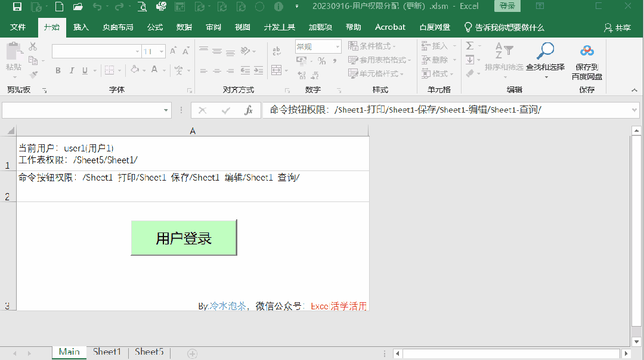Click the Format Painter icon
The height and width of the screenshot is (360, 644).
pos(34,73)
